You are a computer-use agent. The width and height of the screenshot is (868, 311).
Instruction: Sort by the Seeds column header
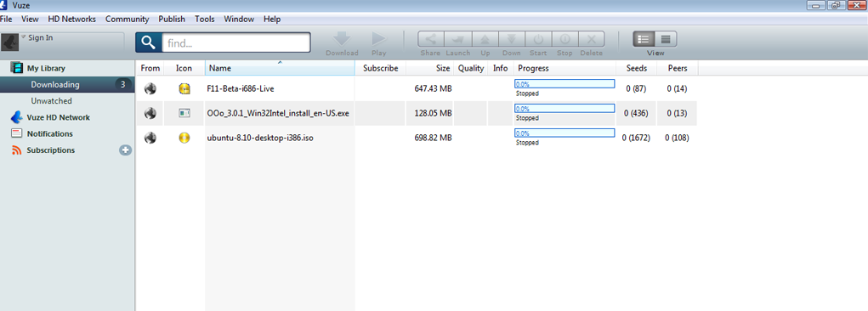(636, 68)
